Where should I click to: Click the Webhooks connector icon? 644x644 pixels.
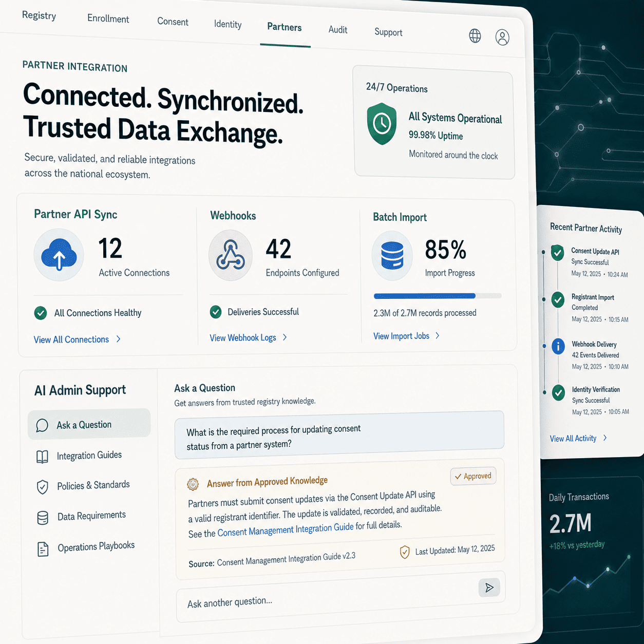[231, 255]
